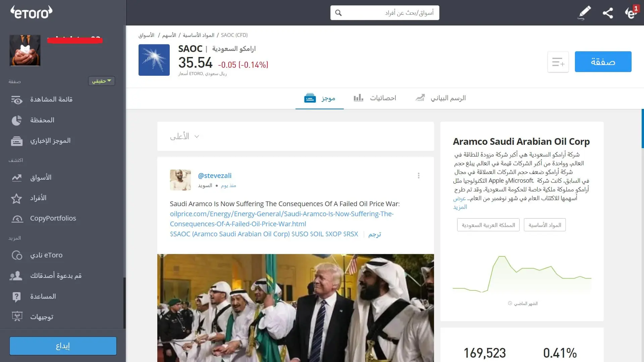Add SAOC to a list via the watchlist icon

click(x=558, y=62)
